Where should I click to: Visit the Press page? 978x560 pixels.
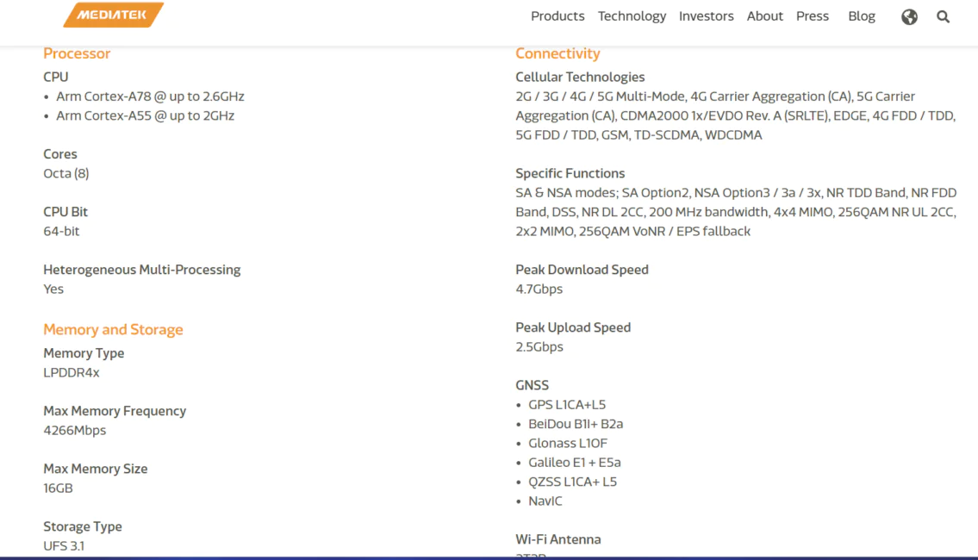click(x=812, y=16)
